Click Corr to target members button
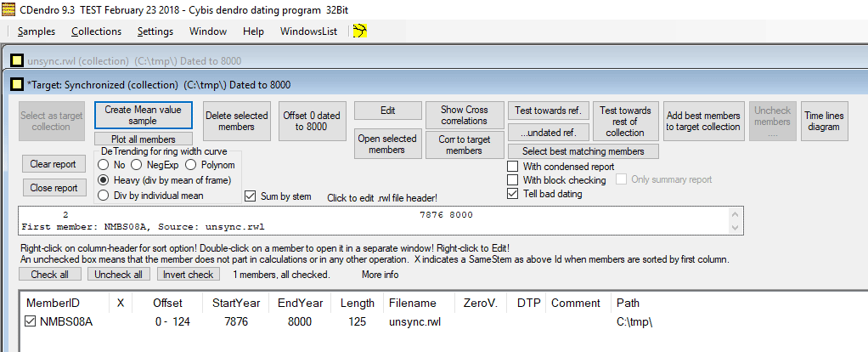Viewport: 868px width, 352px height. click(465, 145)
